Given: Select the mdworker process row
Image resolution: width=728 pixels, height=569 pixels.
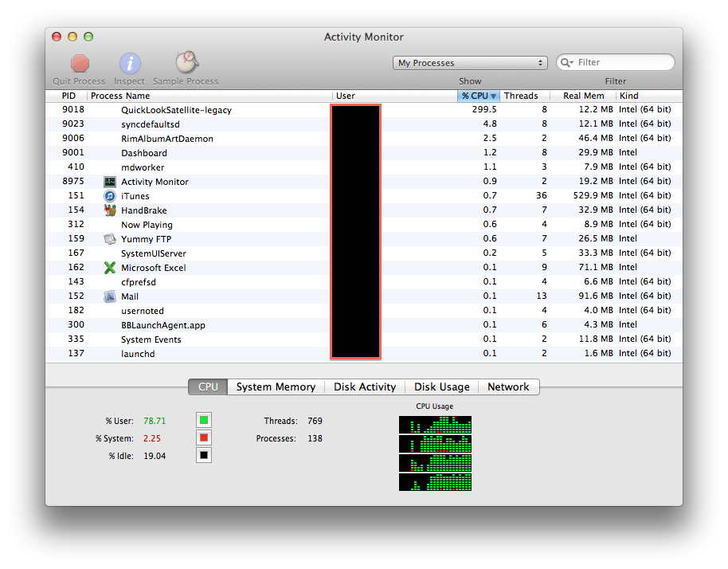Looking at the screenshot, I should pos(364,167).
